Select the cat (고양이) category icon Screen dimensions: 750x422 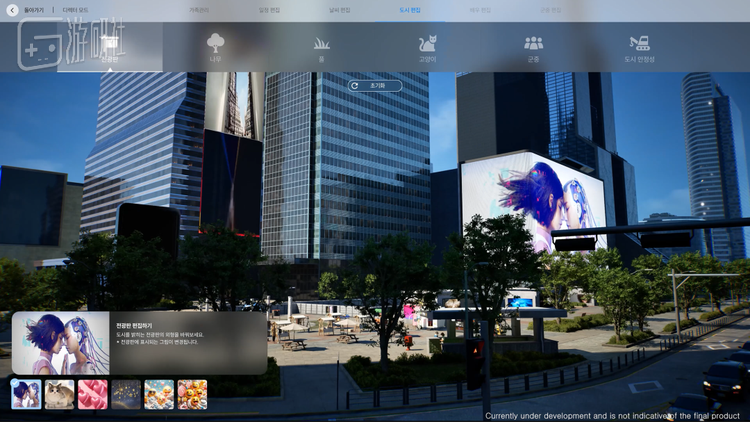[x=427, y=46]
